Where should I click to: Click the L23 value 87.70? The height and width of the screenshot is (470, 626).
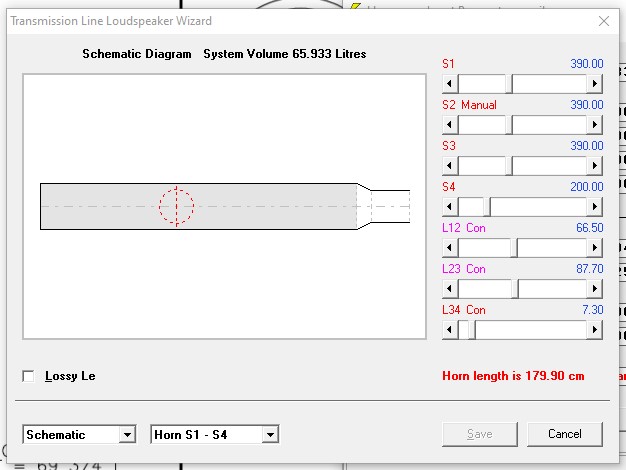click(590, 269)
